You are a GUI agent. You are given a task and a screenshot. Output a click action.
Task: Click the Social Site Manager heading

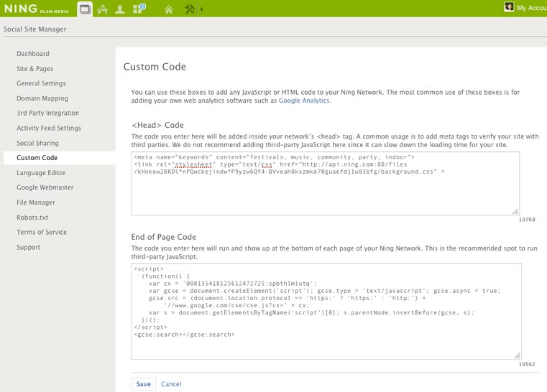pos(35,29)
